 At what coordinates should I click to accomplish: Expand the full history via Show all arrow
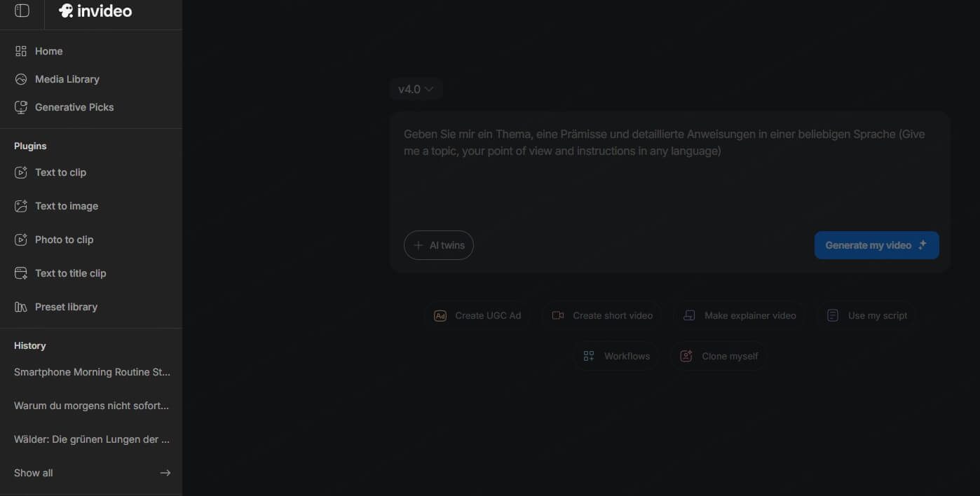click(165, 472)
